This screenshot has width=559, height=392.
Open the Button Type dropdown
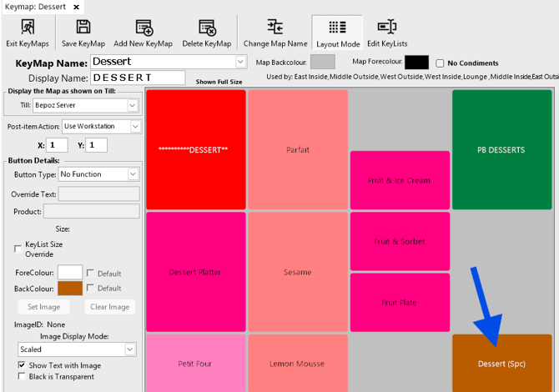click(x=132, y=173)
